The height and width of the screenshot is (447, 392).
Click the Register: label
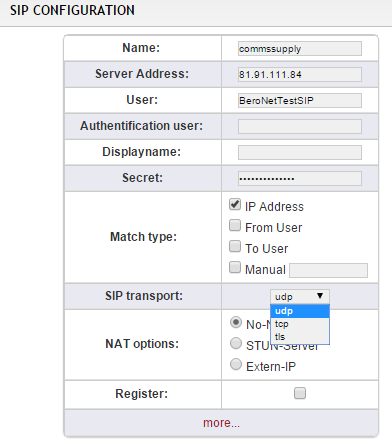point(142,394)
